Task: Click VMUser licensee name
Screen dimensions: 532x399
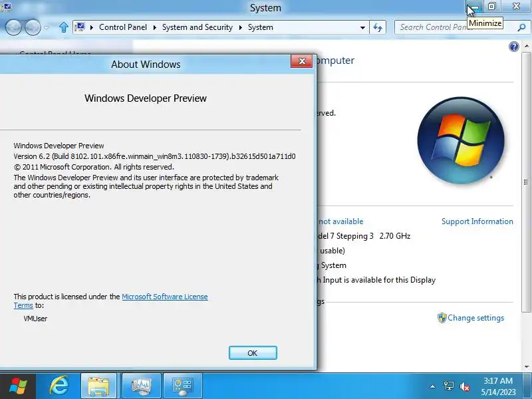Action: point(36,319)
